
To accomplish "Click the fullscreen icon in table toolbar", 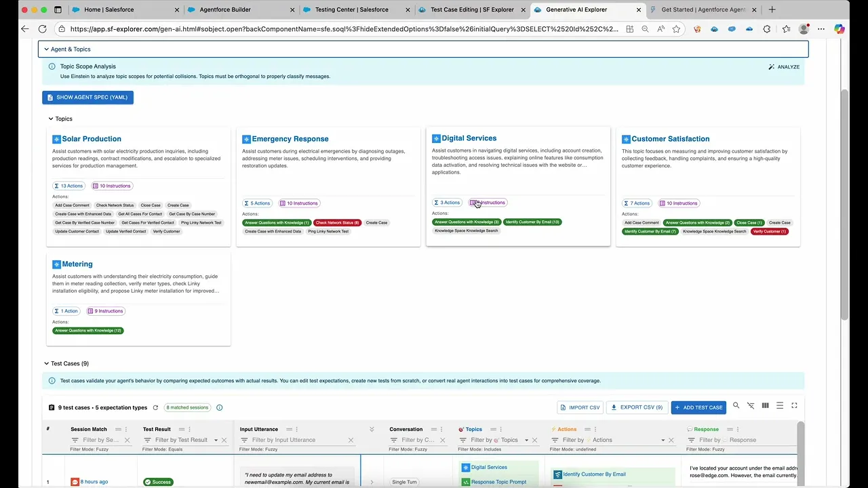I will [794, 405].
